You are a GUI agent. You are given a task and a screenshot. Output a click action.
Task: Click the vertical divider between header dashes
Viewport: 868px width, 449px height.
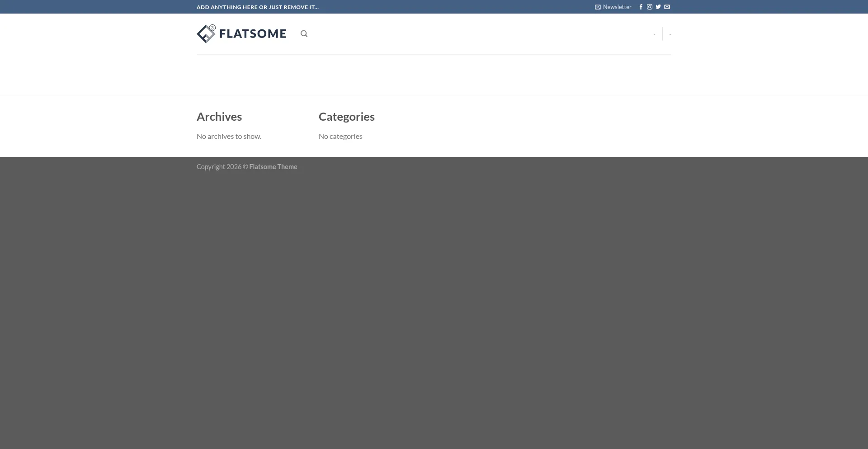[x=662, y=34]
